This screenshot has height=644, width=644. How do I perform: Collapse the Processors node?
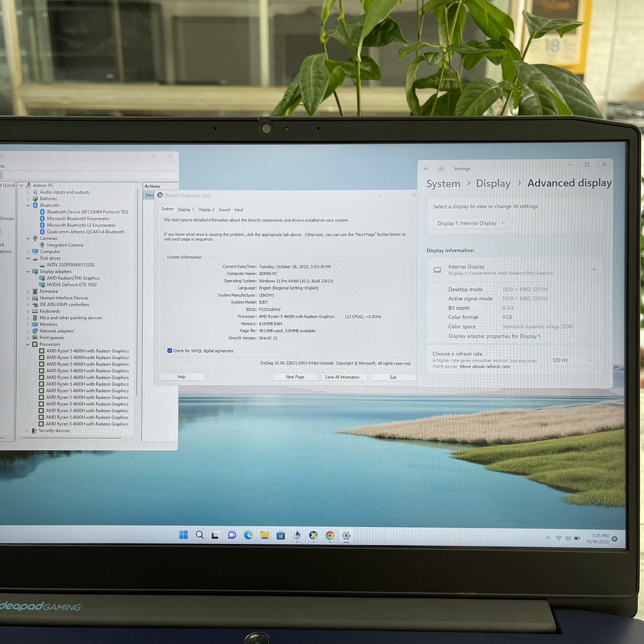[28, 344]
